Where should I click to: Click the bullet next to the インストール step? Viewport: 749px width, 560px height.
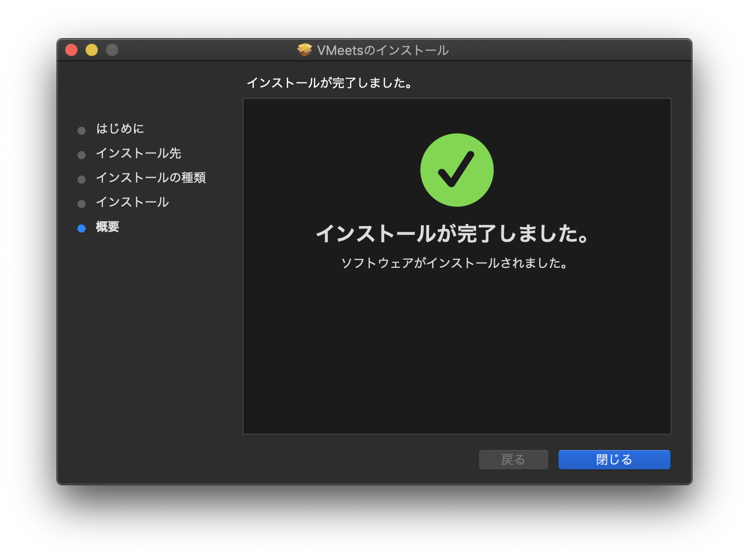[x=82, y=204]
